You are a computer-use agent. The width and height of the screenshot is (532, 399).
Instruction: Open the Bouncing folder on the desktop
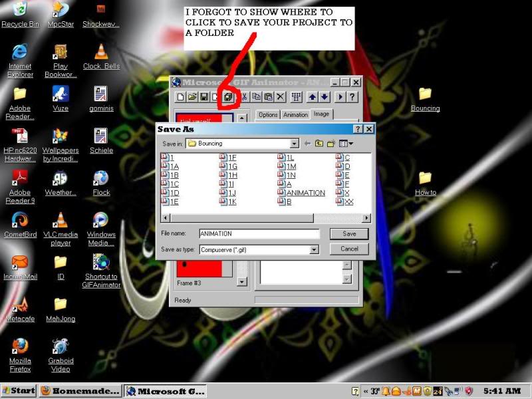(425, 99)
